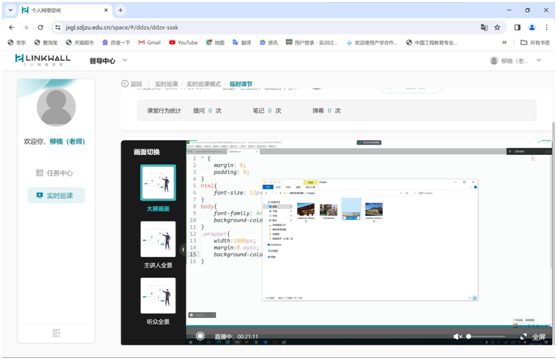The width and height of the screenshot is (557, 360).
Task: Open the 百度一下 bookmark
Action: click(116, 42)
